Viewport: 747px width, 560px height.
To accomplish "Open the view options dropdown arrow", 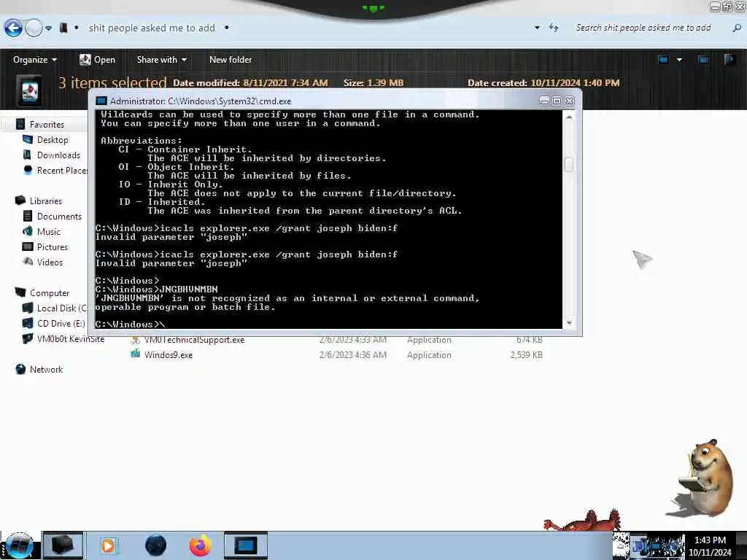I will [x=679, y=60].
